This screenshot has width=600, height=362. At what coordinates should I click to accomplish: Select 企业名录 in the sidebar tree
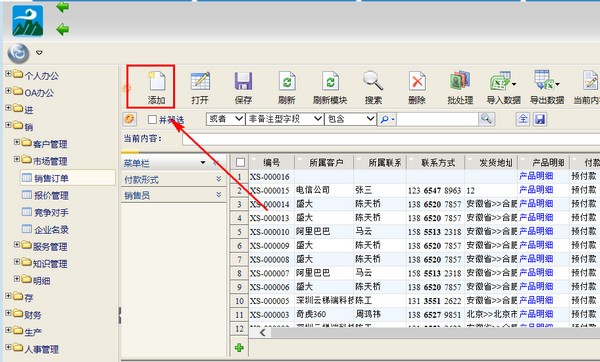click(x=51, y=230)
